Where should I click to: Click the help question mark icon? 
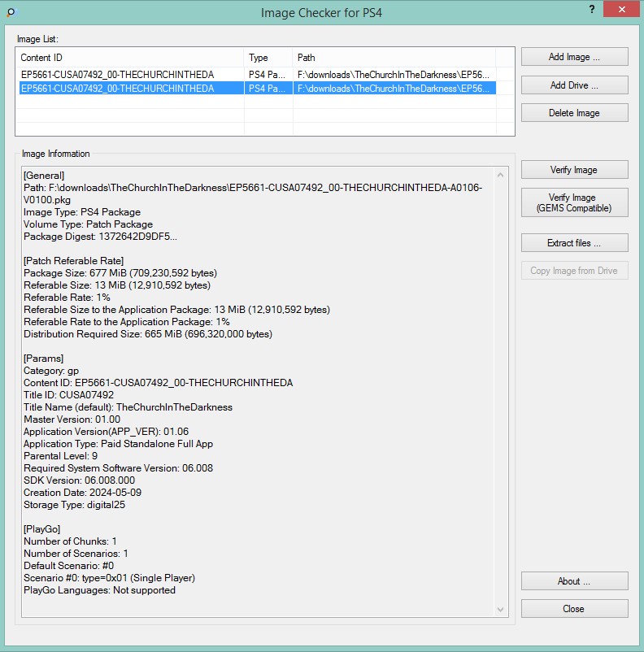coord(592,9)
